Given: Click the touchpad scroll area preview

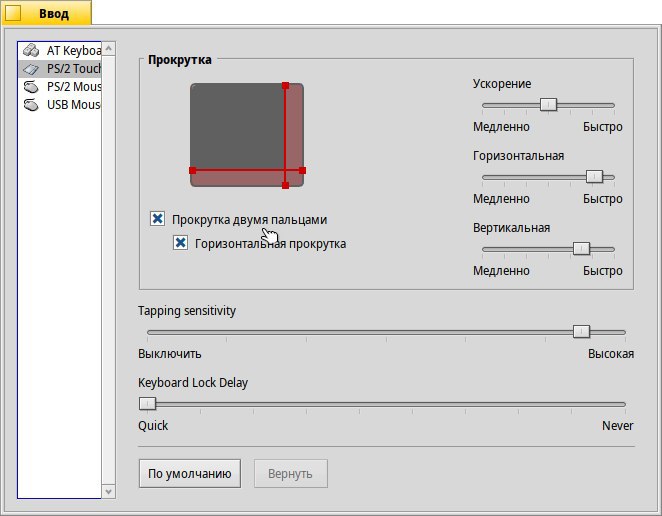Looking at the screenshot, I should (x=247, y=135).
